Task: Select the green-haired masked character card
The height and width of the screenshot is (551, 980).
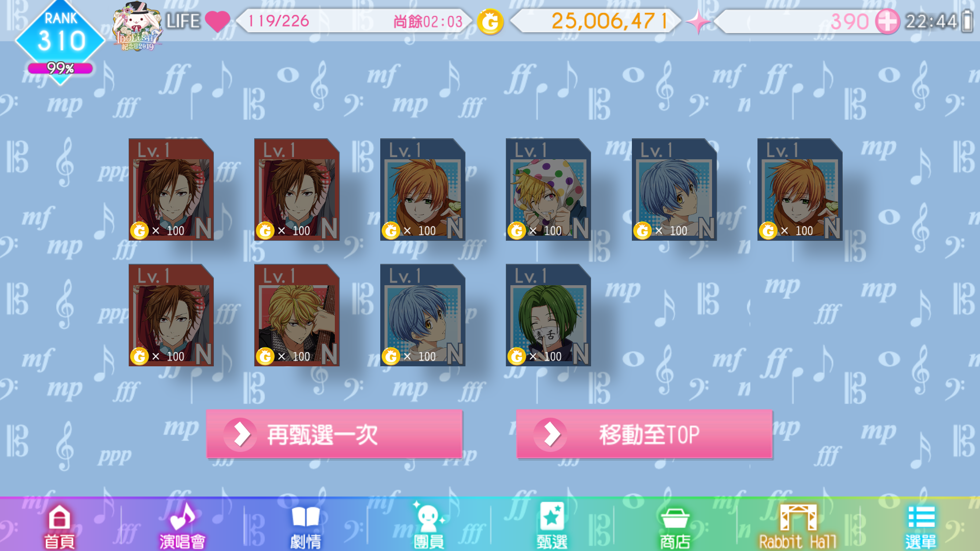Action: pyautogui.click(x=548, y=315)
